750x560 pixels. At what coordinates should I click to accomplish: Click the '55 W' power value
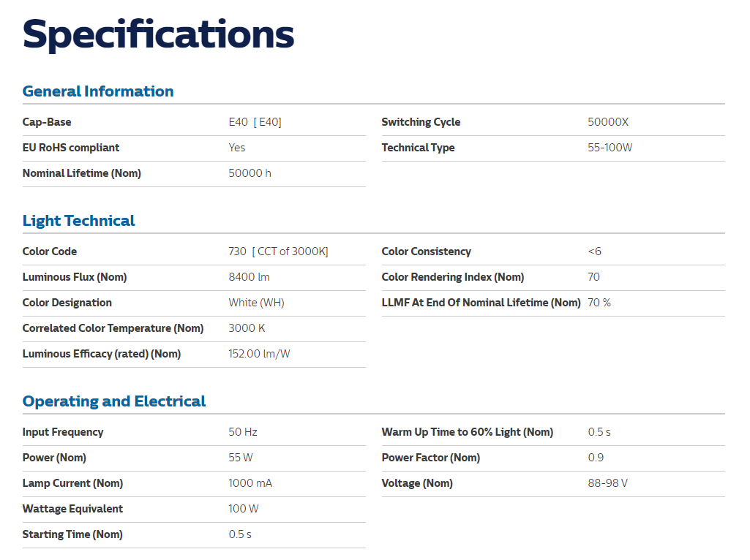pos(241,458)
